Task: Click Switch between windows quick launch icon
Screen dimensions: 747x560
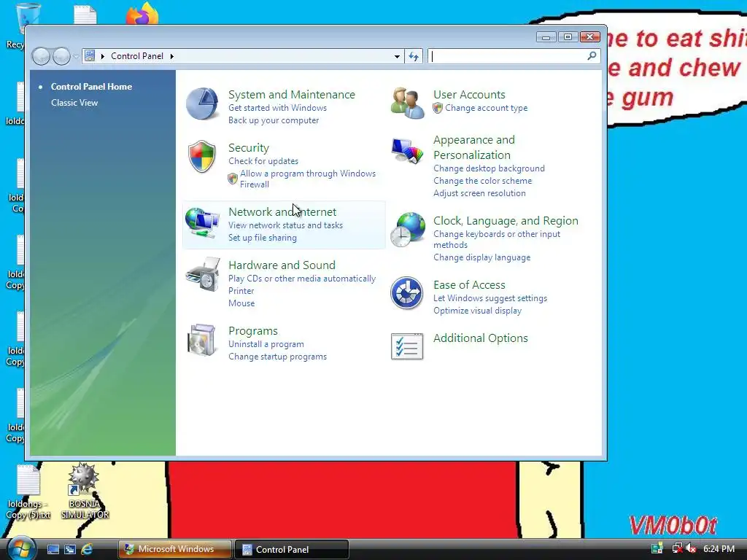Action: [70, 550]
